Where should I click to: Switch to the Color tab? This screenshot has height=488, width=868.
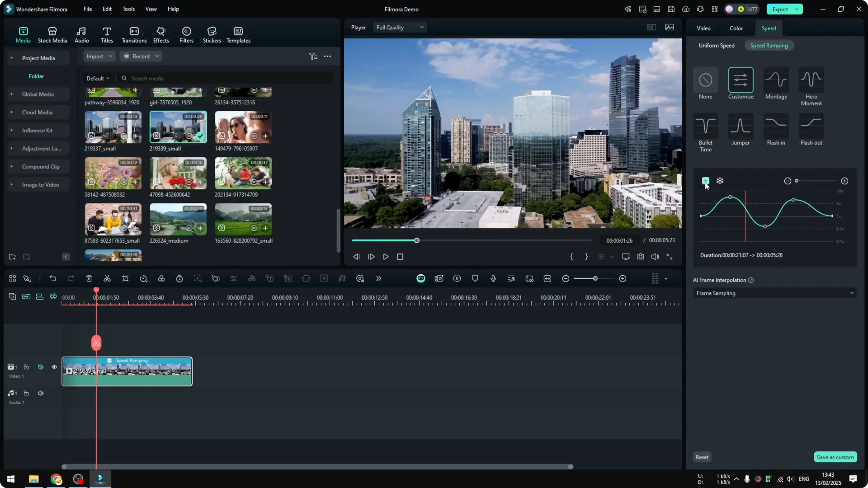click(x=736, y=28)
